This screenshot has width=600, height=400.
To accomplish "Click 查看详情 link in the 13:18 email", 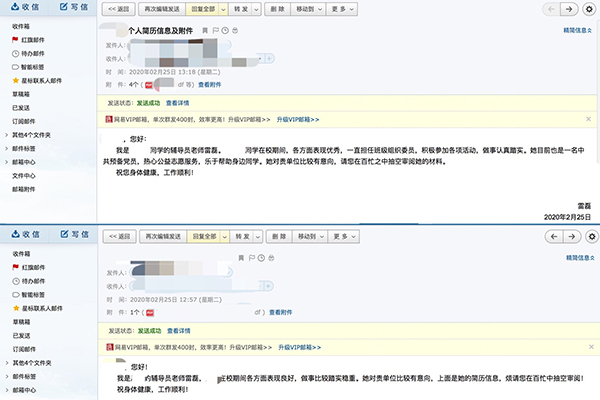I will [x=179, y=102].
